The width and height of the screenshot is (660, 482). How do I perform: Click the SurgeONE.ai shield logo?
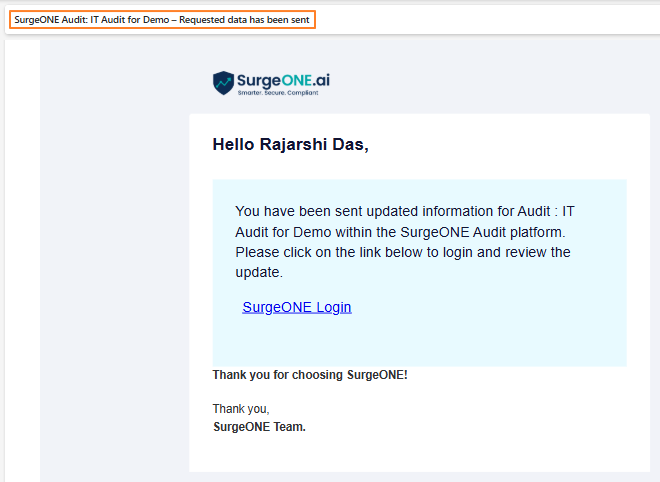223,83
